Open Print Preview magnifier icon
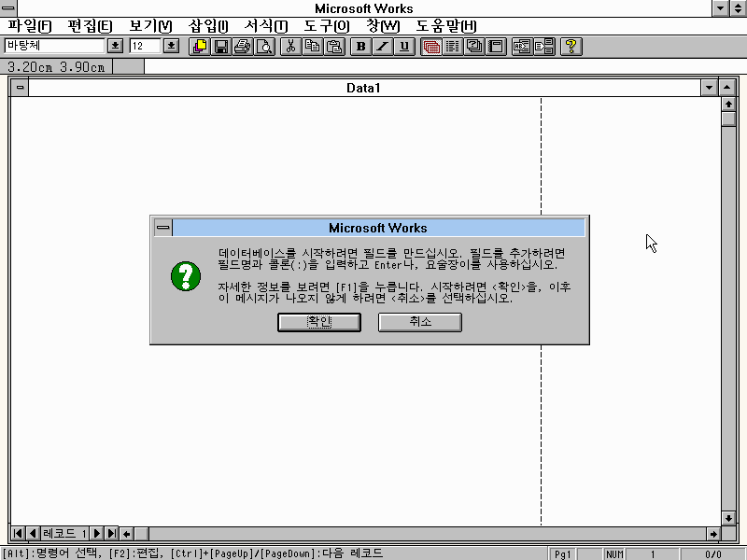The width and height of the screenshot is (747, 560). coord(264,46)
